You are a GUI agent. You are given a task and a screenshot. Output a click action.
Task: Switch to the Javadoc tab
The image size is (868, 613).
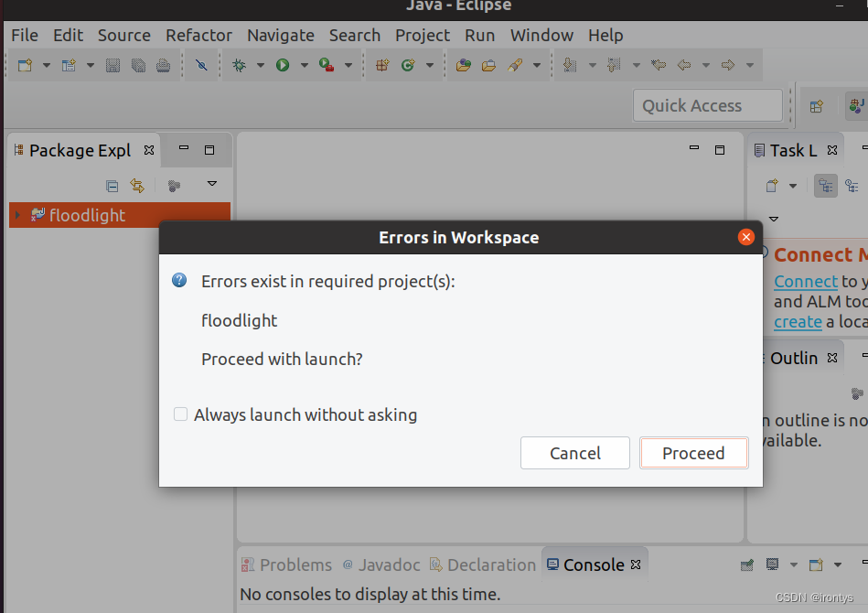381,565
